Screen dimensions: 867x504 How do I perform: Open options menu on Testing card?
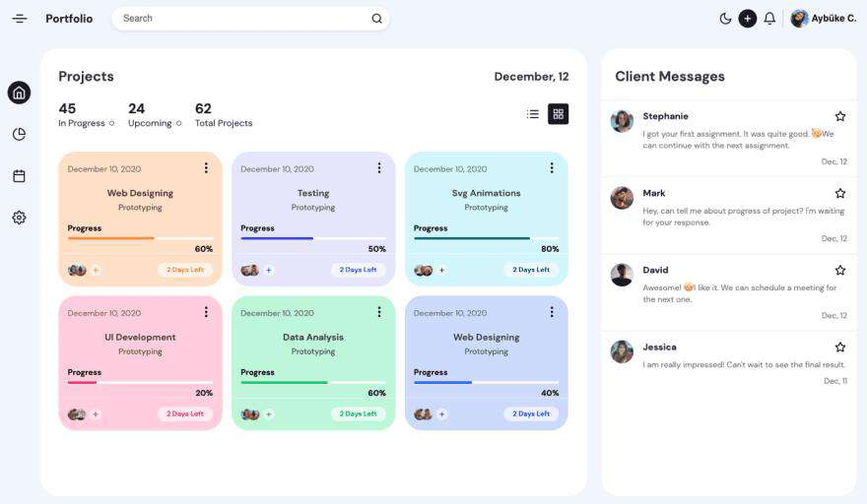click(378, 167)
